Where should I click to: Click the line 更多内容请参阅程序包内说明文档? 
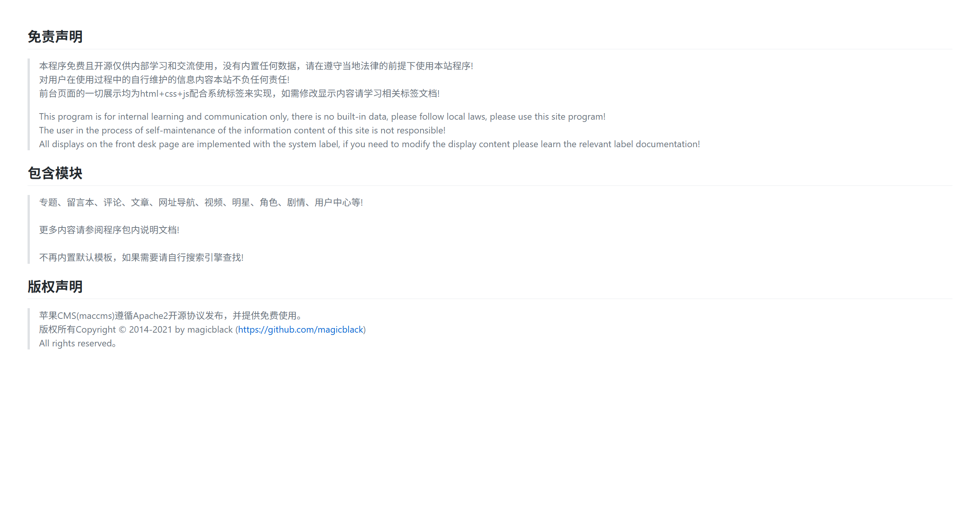tap(109, 230)
